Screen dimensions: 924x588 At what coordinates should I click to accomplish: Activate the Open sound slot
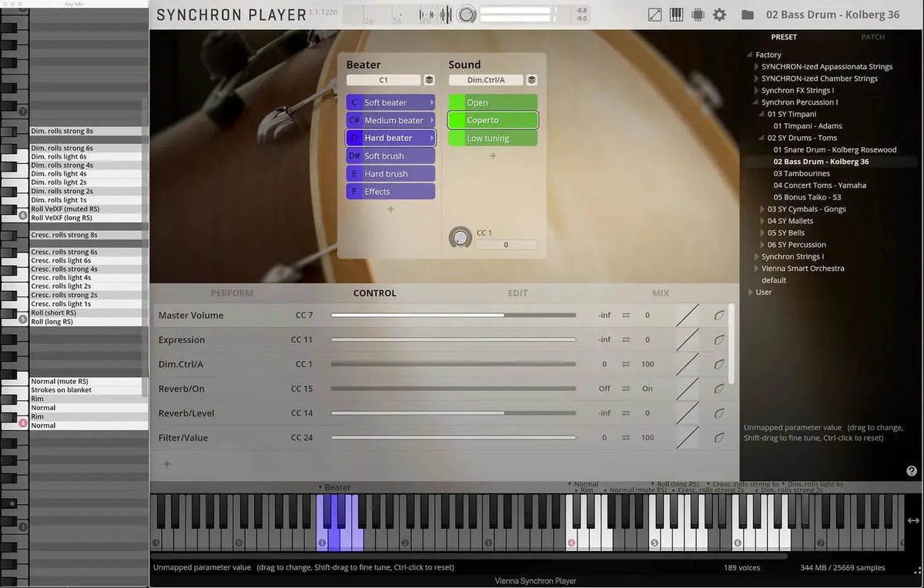492,102
